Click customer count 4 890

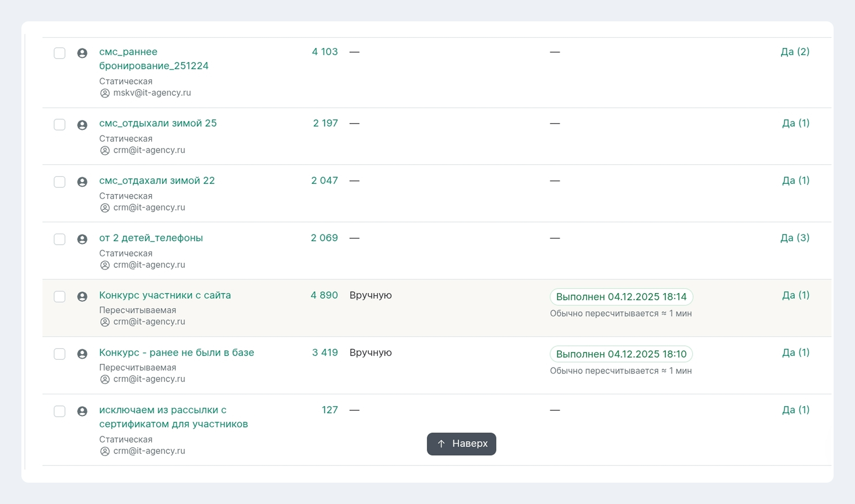[x=324, y=295]
